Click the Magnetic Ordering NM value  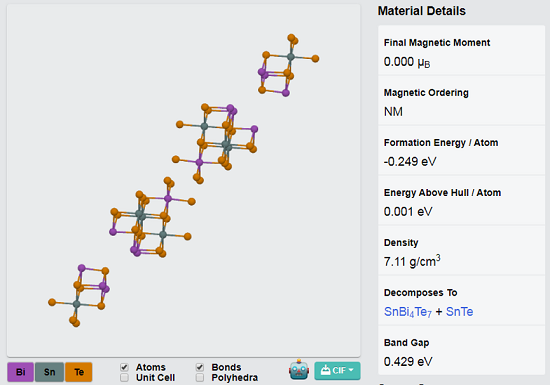(393, 112)
